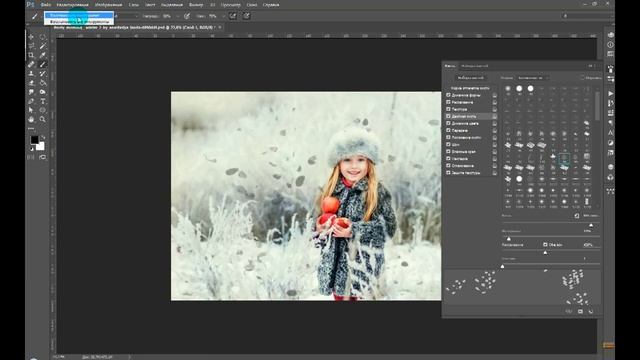The image size is (640, 360).
Task: Select the Magic Wand tool
Action: [42, 46]
